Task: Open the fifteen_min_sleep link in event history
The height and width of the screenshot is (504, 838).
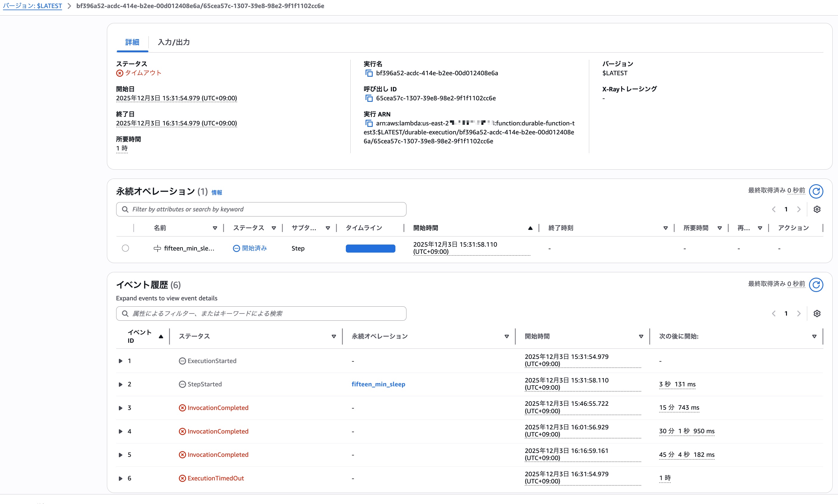Action: click(x=378, y=384)
